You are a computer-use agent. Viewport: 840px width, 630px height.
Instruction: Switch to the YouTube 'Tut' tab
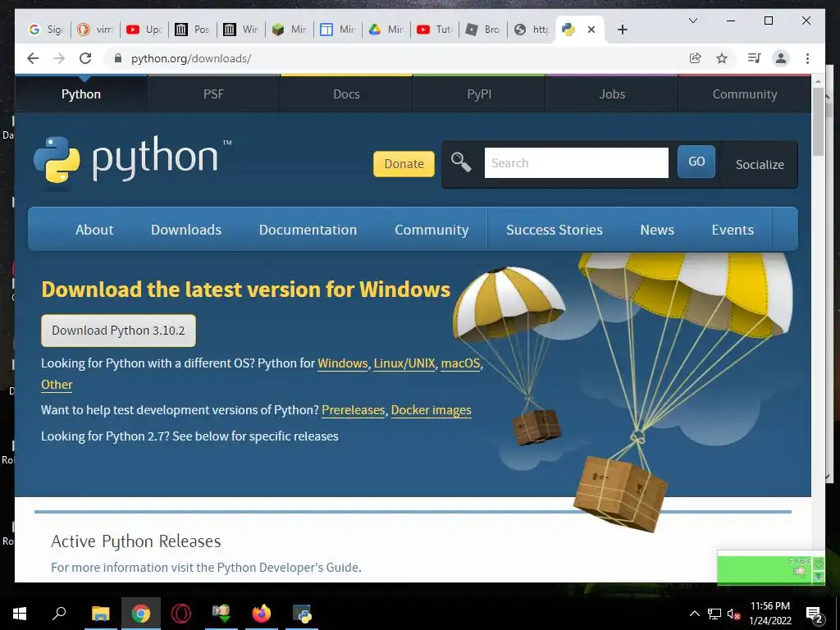point(434,30)
